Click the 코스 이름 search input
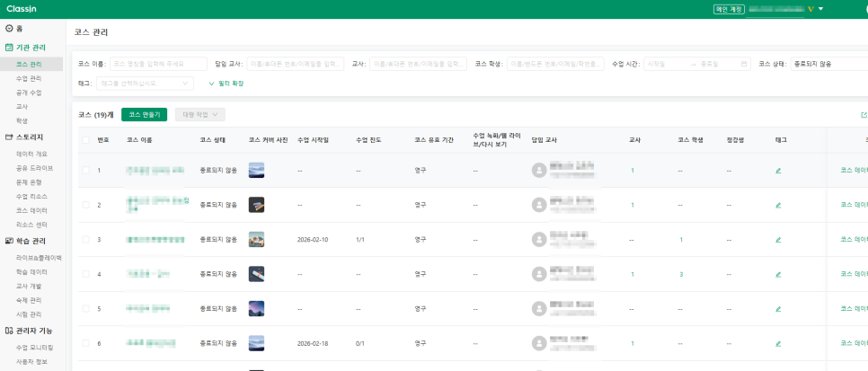 coord(158,64)
